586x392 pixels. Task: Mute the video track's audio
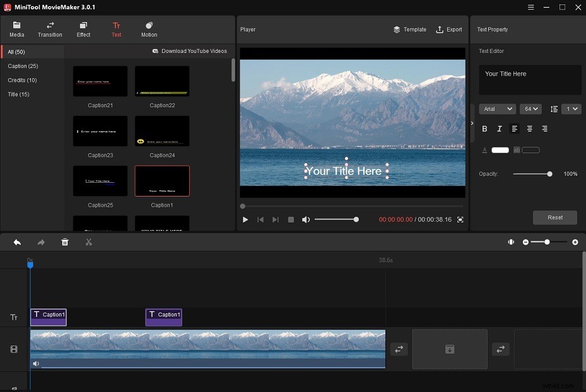pyautogui.click(x=36, y=364)
